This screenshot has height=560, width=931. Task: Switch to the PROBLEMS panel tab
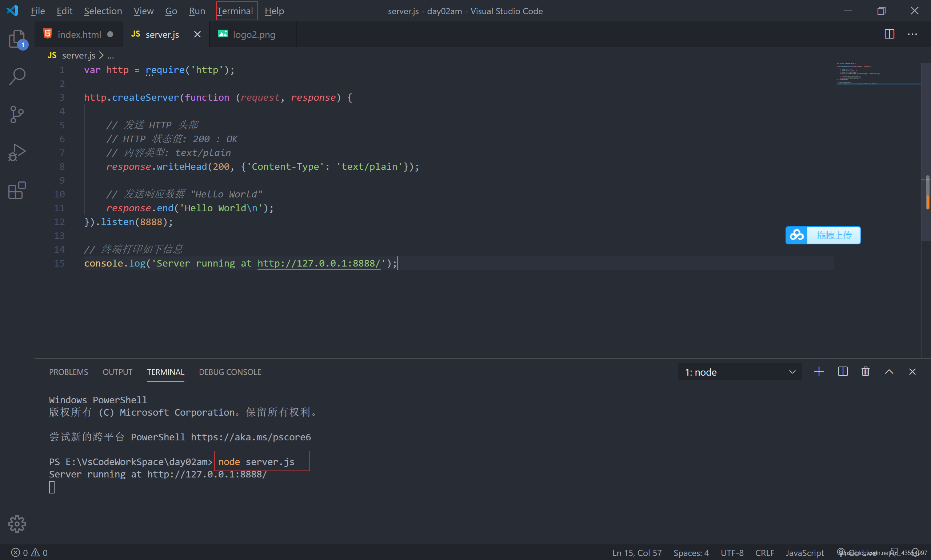click(x=68, y=372)
